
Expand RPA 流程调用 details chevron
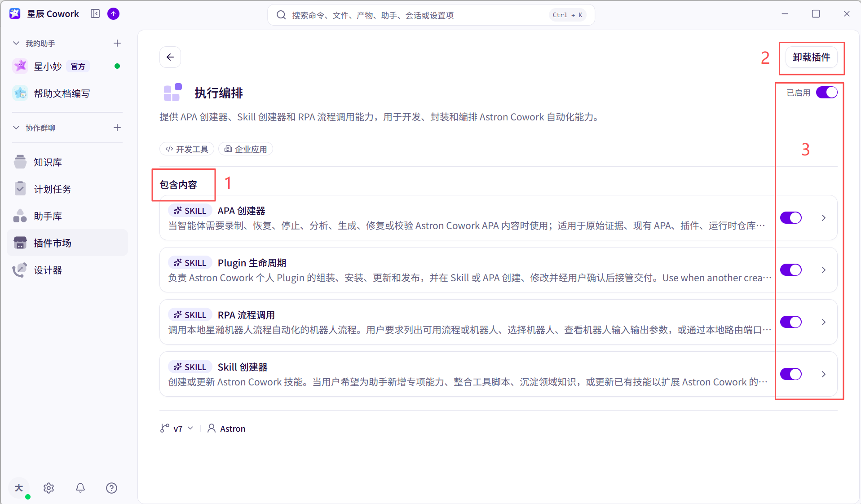tap(824, 322)
